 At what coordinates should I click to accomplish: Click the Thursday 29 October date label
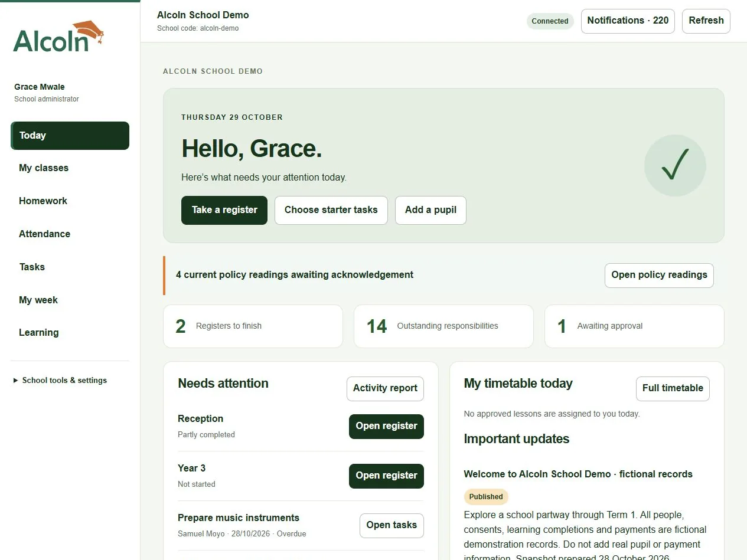coord(232,117)
